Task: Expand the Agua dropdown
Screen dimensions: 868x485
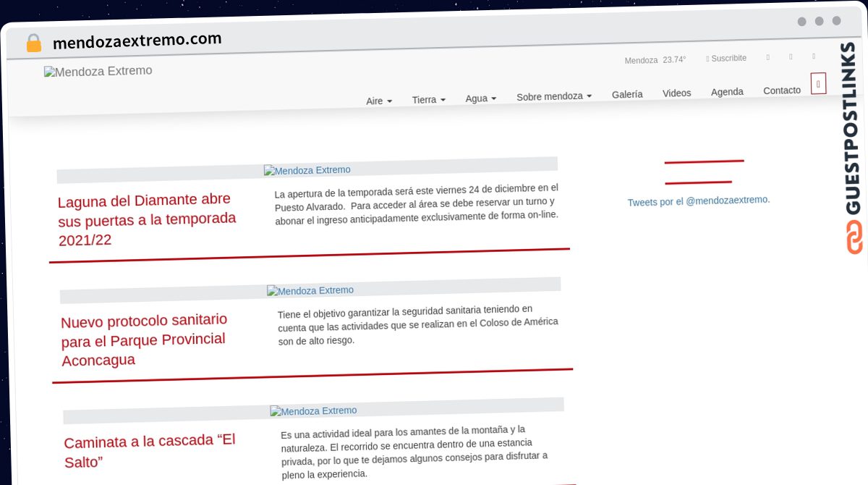Action: [480, 98]
